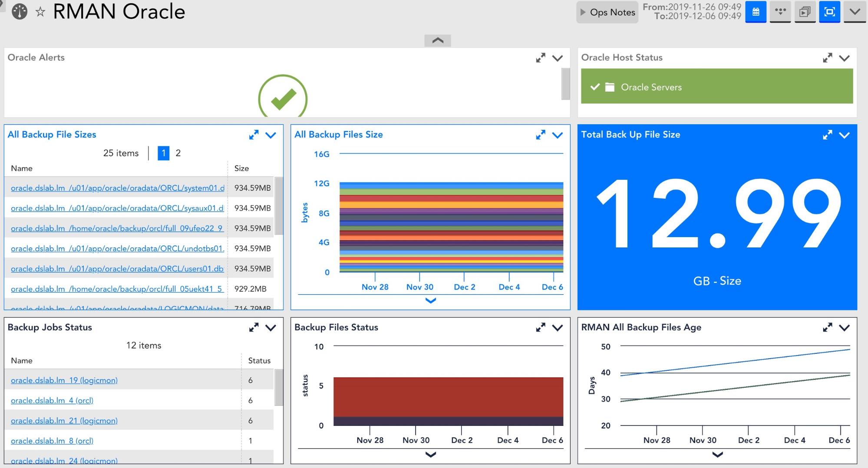Click the 25 items count label
The image size is (868, 468).
pos(121,153)
